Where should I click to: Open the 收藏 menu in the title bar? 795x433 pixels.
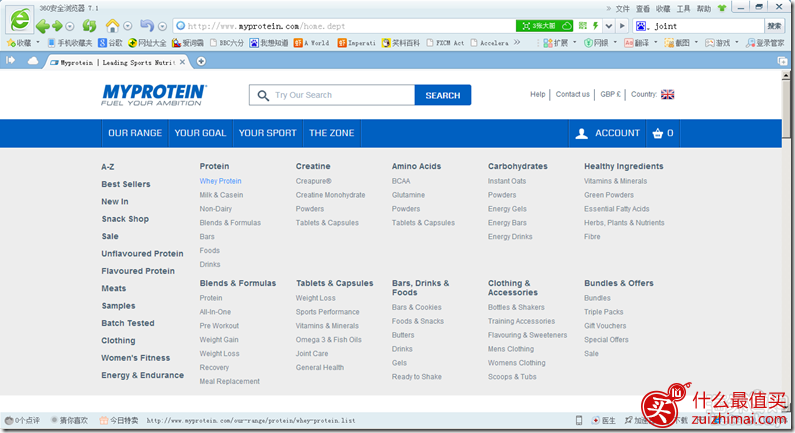663,9
